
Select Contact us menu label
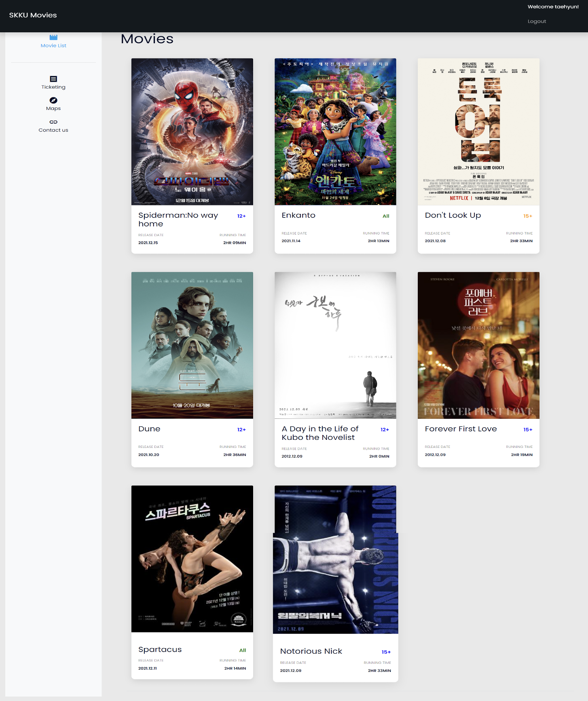coord(53,130)
